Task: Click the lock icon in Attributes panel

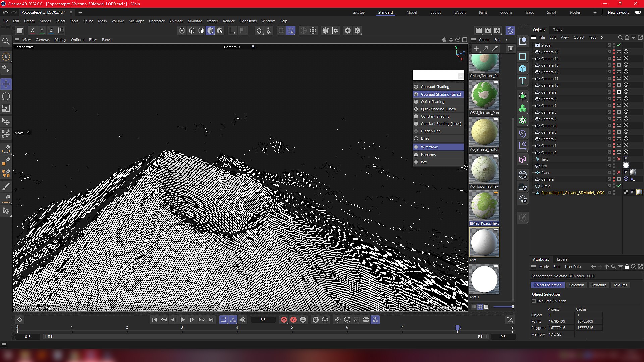Action: pyautogui.click(x=627, y=267)
